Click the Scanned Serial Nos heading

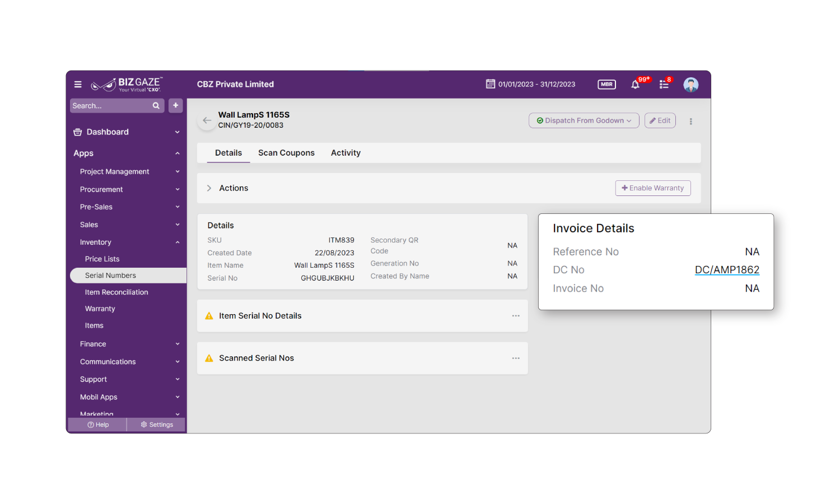click(256, 358)
